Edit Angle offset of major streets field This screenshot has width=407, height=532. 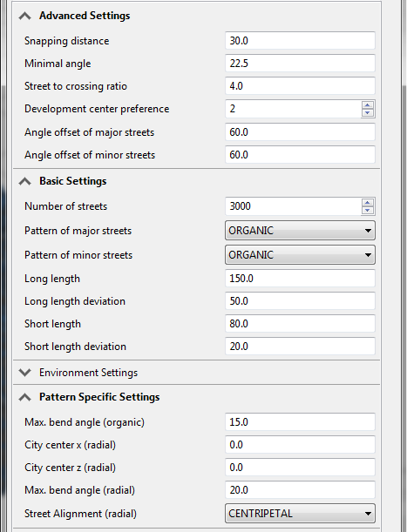[300, 132]
